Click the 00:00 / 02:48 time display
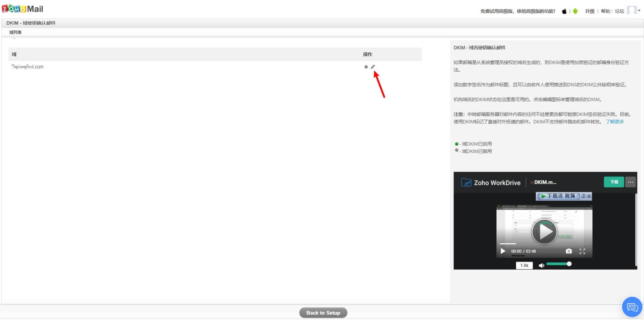This screenshot has width=644, height=322. (523, 251)
